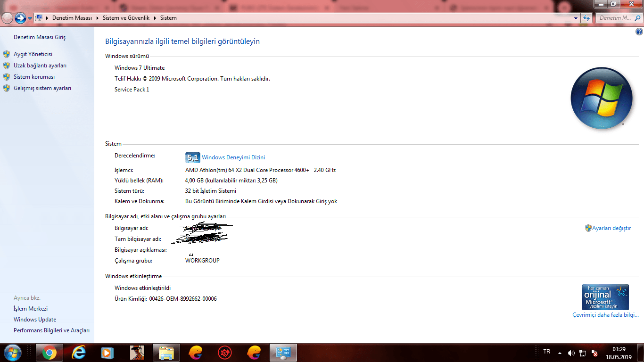Open the help question mark icon
644x362 pixels.
coord(639,32)
